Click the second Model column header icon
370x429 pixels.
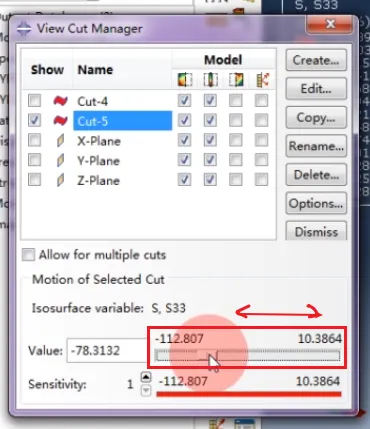click(x=210, y=80)
